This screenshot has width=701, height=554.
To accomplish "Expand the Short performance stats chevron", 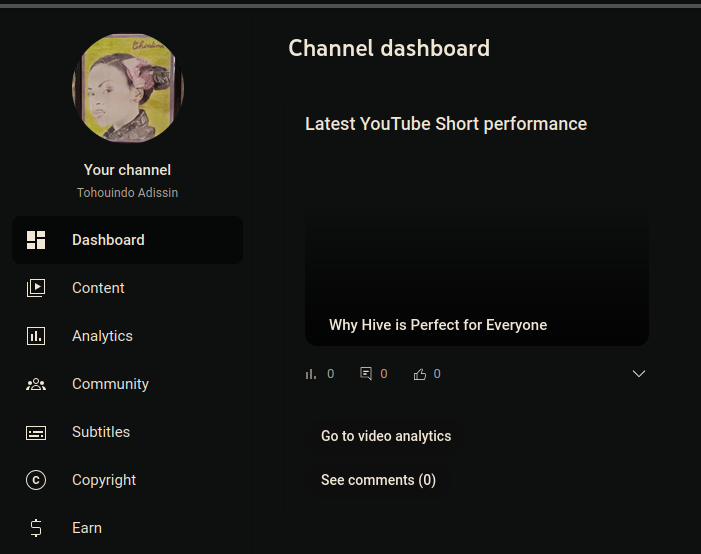I will [x=639, y=374].
